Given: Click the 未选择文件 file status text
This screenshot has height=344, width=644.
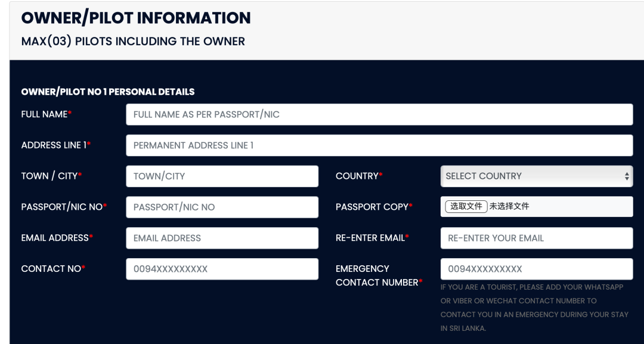Looking at the screenshot, I should click(509, 206).
